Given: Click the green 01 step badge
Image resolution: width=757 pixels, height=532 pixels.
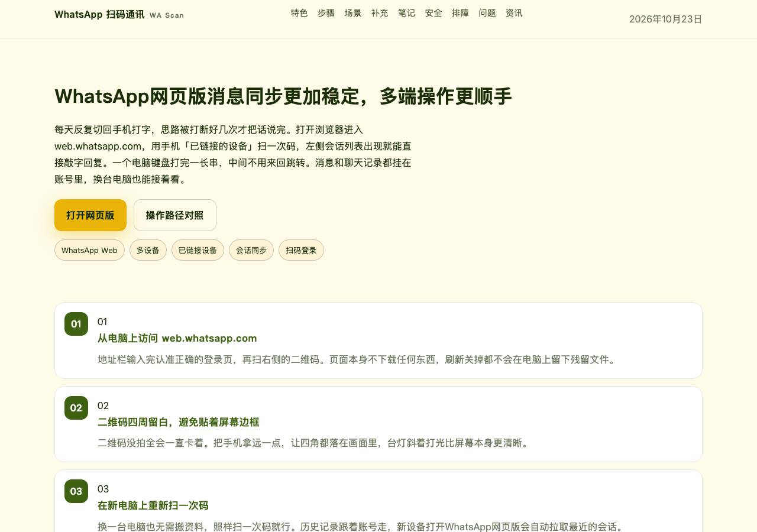Looking at the screenshot, I should (x=76, y=324).
